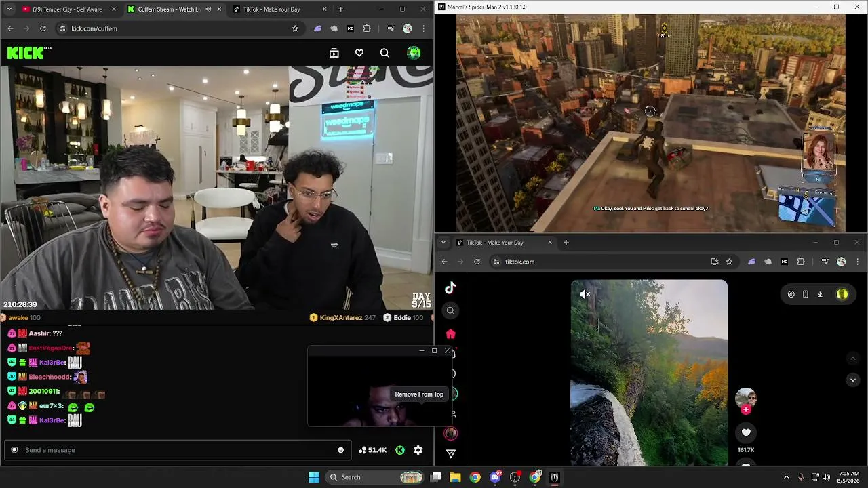
Task: Open the Kick user avatar menu
Action: tap(414, 53)
